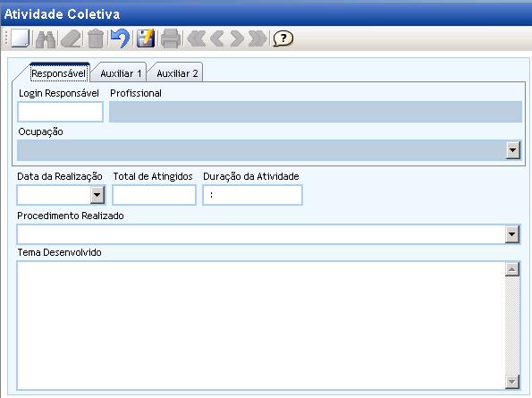Click the blue undo arrow icon
Screen dimensions: 532x398
pos(121,38)
